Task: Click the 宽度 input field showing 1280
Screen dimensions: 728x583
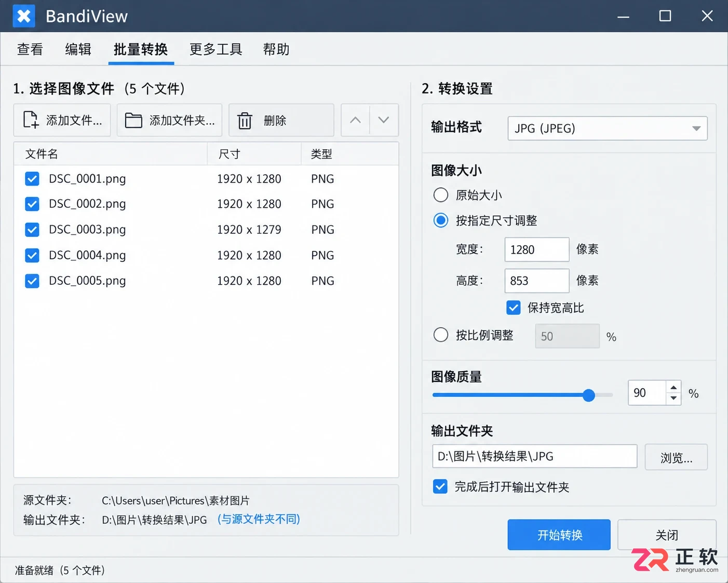Action: click(537, 250)
